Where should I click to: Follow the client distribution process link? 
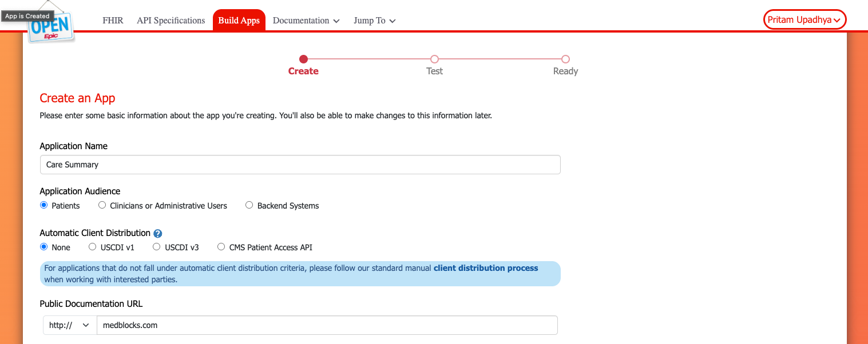coord(486,268)
